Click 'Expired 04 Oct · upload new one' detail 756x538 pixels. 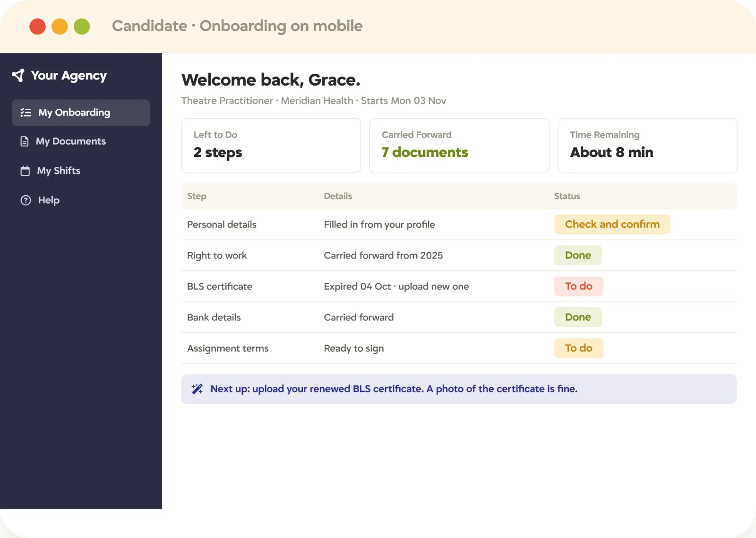[396, 286]
